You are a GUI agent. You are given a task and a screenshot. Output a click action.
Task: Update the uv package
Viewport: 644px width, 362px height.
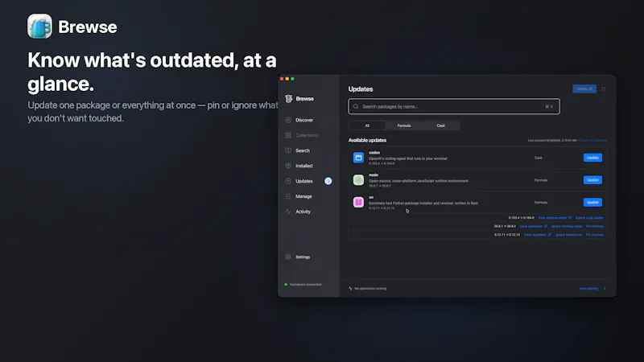(592, 203)
